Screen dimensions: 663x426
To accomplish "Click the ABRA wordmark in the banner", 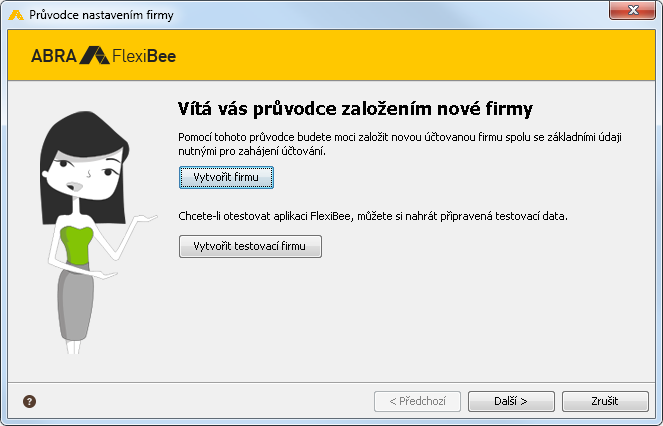I will pos(54,56).
